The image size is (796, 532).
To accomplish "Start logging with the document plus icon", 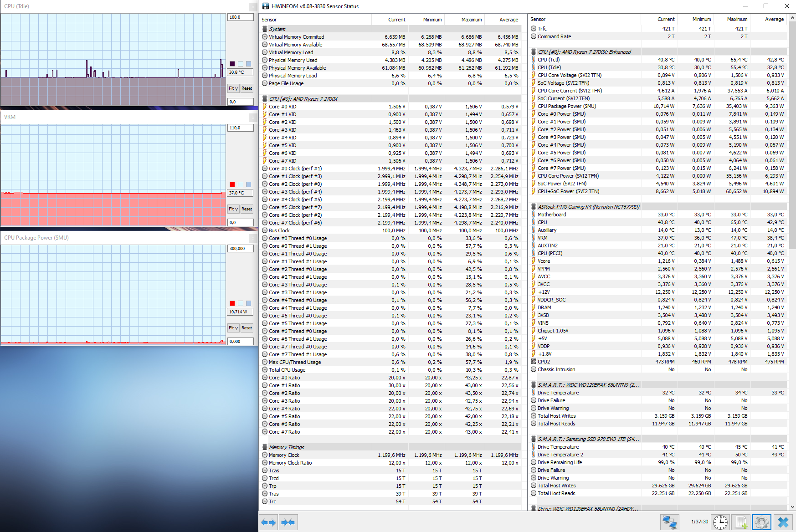I will [x=741, y=522].
